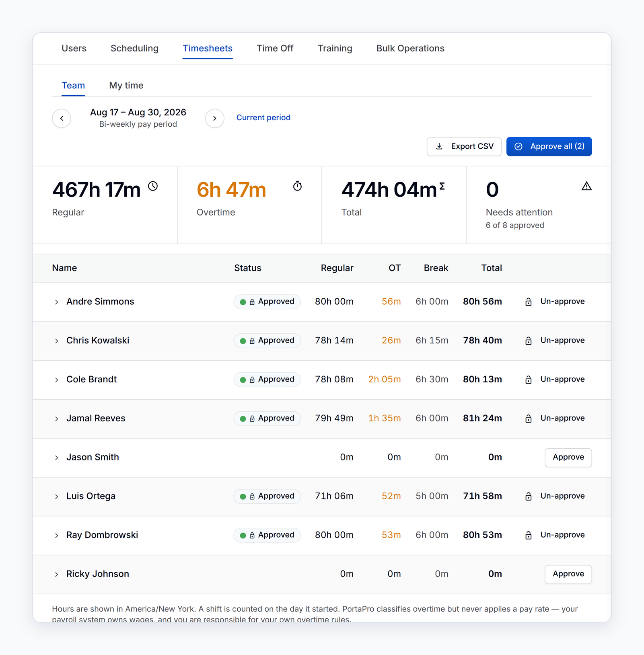The height and width of the screenshot is (655, 644).
Task: Click the Approved status badge for Cole Brandt
Action: coord(267,380)
